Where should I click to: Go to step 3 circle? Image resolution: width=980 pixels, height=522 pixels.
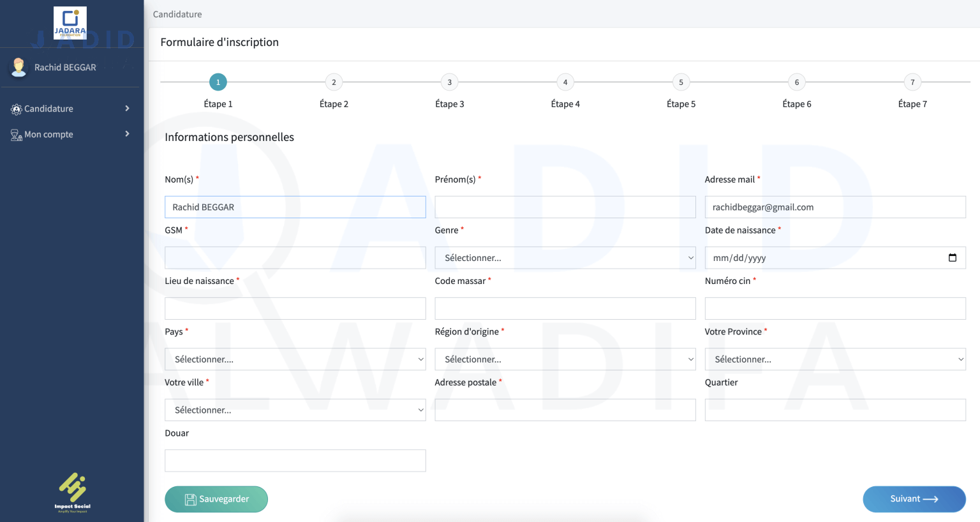(x=450, y=82)
